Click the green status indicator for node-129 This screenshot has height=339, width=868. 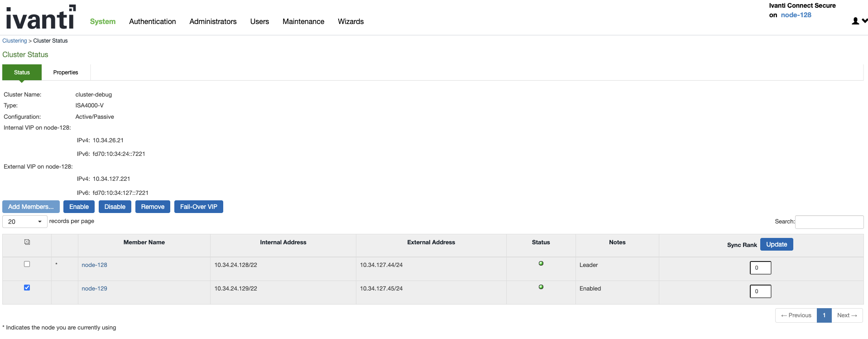pos(541,287)
